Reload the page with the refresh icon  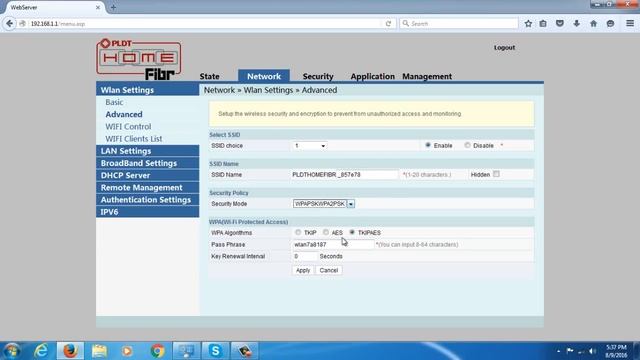(388, 24)
